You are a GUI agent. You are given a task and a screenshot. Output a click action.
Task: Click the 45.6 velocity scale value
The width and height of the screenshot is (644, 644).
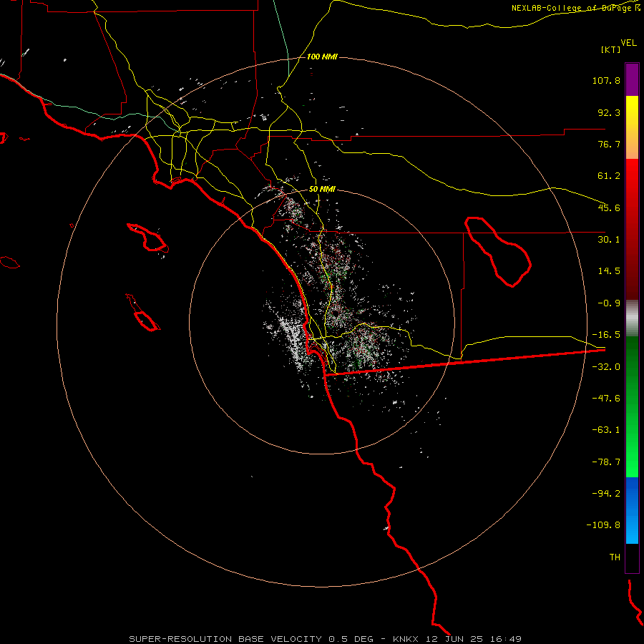tap(609, 208)
